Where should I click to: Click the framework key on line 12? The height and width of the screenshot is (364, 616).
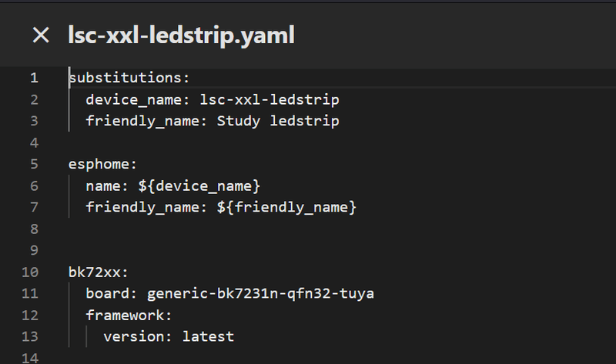coord(124,315)
